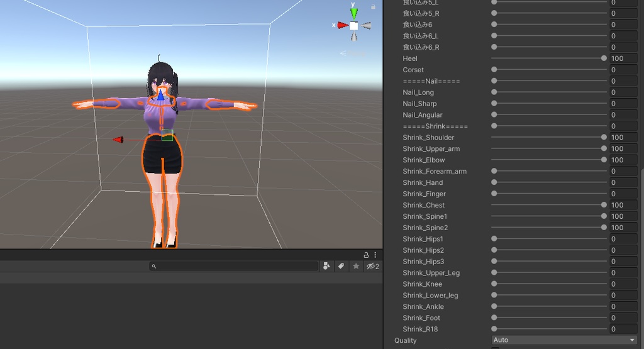
Task: Click the Shrink_Ankle value field
Action: point(623,307)
